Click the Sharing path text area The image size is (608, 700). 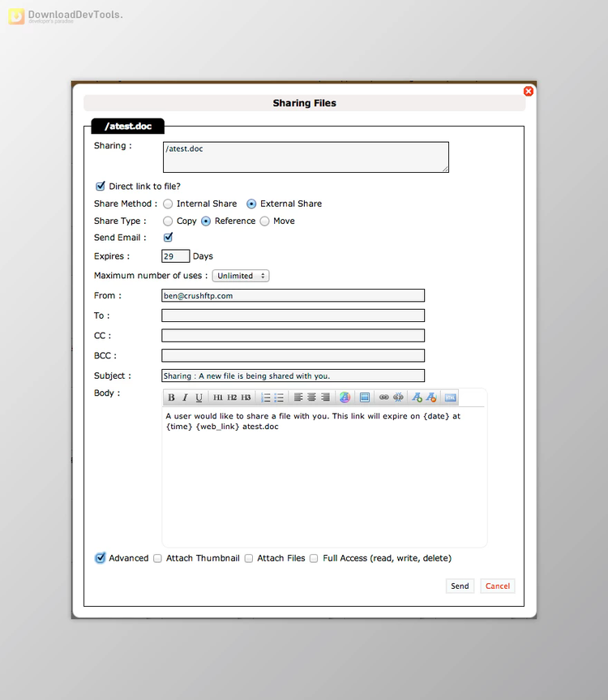tap(306, 157)
